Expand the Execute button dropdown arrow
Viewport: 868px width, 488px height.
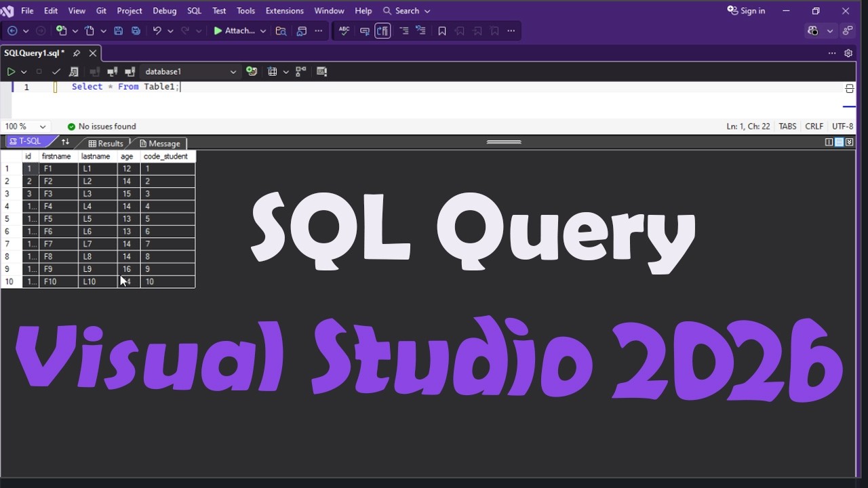point(24,71)
